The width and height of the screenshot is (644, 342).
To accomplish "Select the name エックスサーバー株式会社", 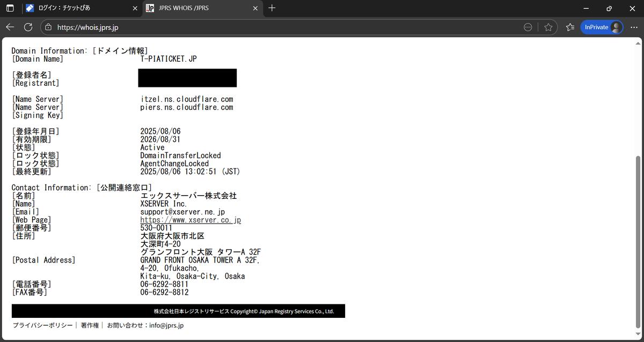I will coord(188,196).
